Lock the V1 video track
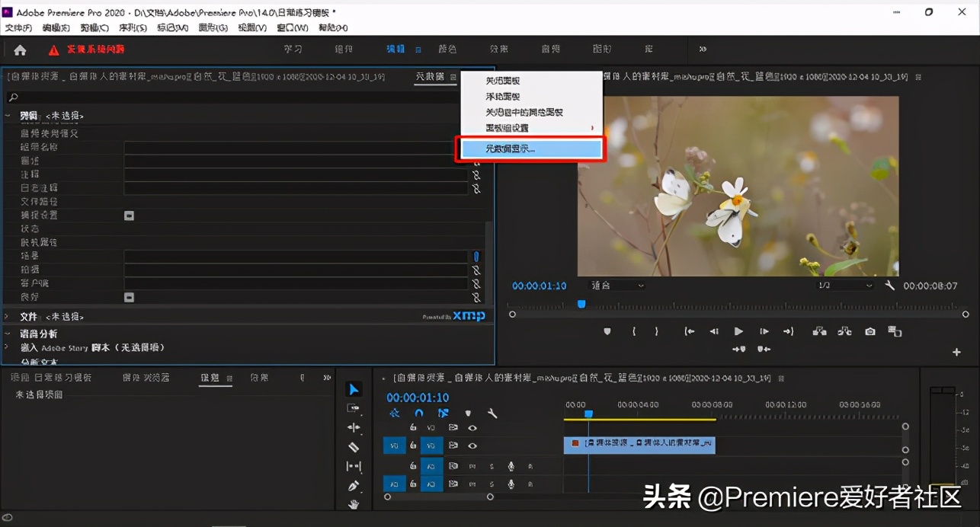 point(413,446)
